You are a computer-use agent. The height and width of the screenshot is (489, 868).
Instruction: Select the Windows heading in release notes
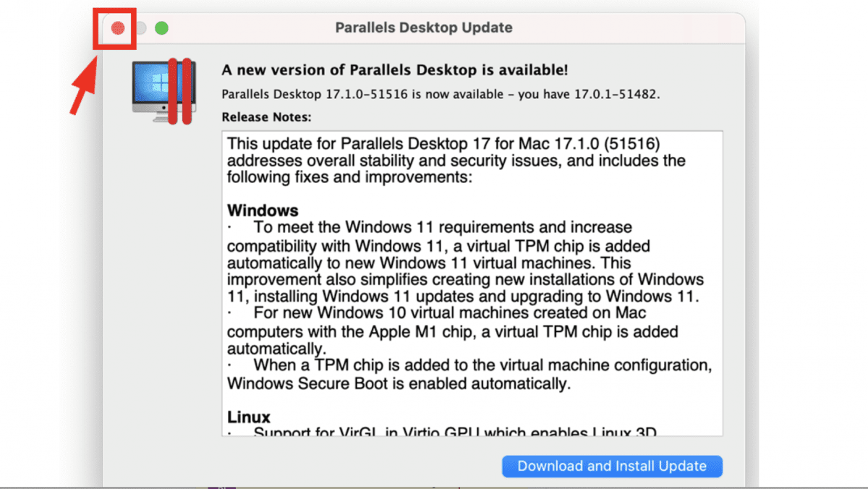tap(263, 211)
